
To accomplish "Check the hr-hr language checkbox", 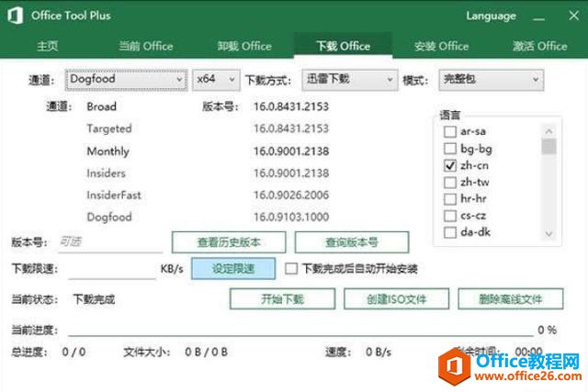I will click(450, 198).
